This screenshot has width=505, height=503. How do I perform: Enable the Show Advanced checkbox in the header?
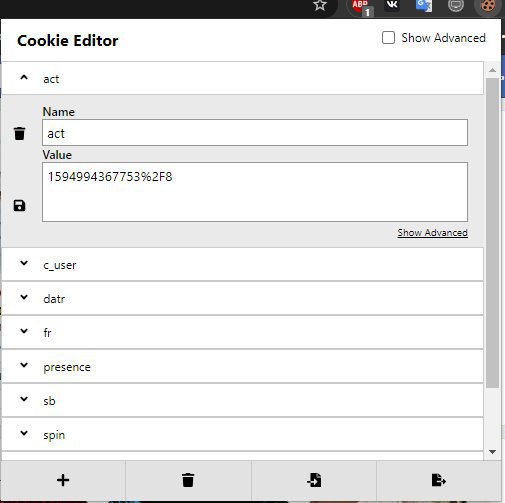click(388, 38)
